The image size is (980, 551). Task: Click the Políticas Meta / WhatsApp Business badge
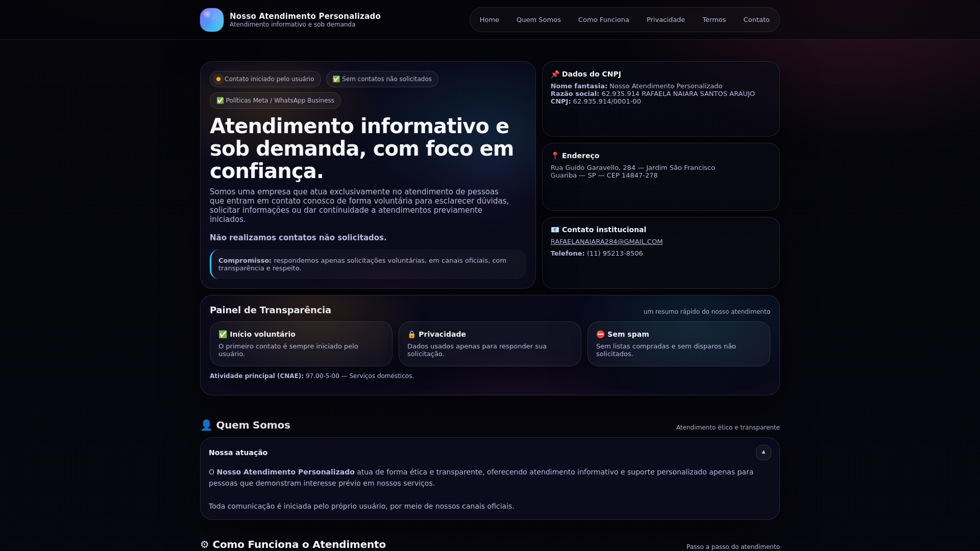click(x=275, y=101)
